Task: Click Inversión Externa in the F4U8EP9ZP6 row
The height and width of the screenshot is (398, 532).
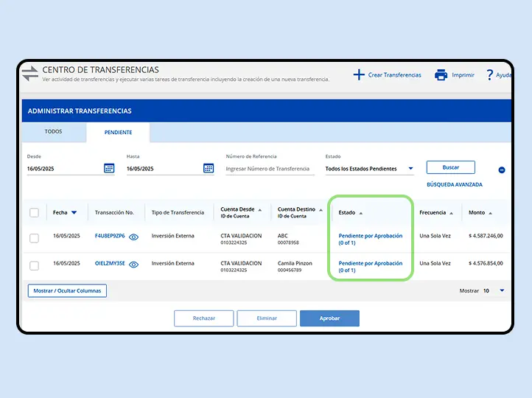Action: pos(172,236)
